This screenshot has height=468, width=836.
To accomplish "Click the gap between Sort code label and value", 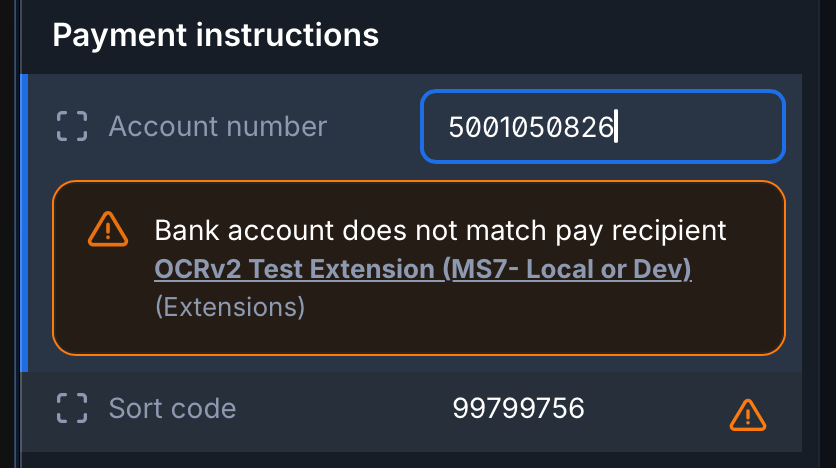I will point(340,409).
